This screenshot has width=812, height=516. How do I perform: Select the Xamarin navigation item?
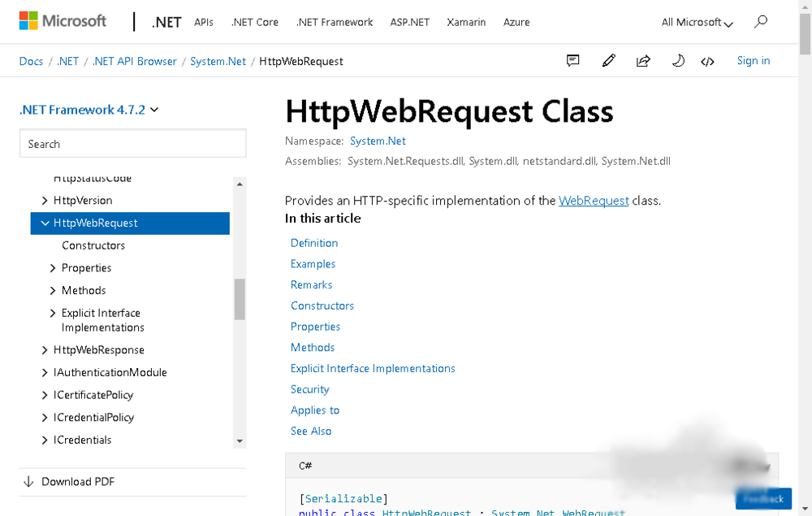(466, 23)
